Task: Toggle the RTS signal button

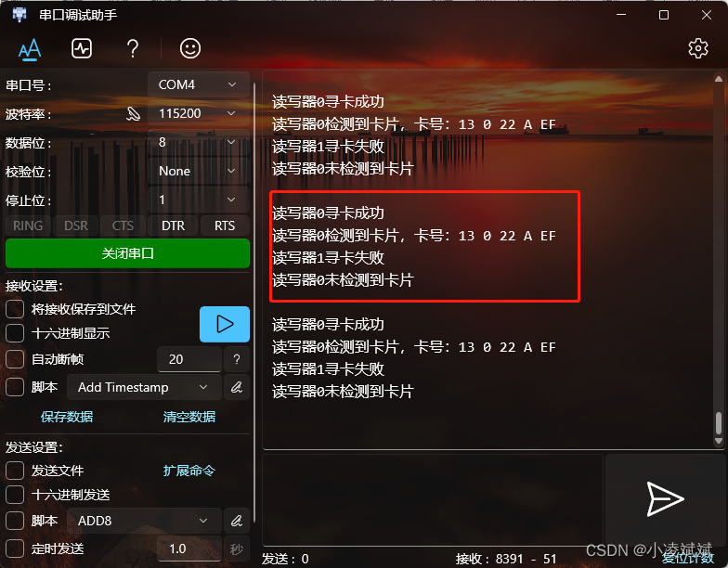Action: pyautogui.click(x=225, y=226)
